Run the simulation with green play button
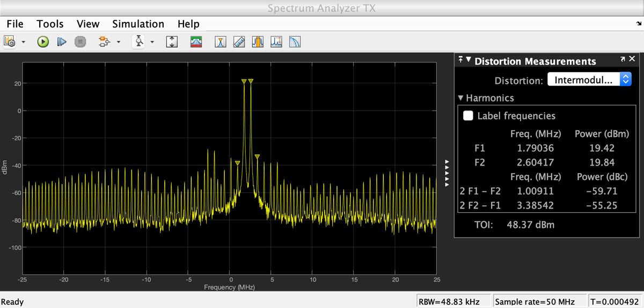The height and width of the screenshot is (308, 644). [x=43, y=41]
